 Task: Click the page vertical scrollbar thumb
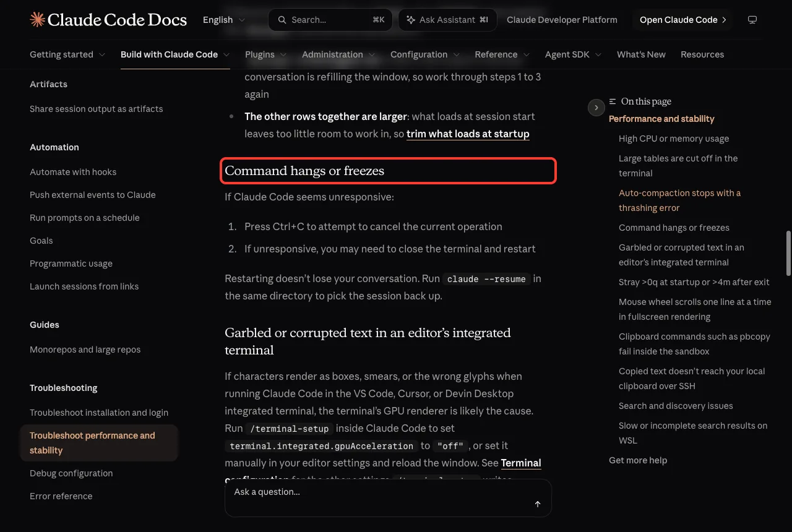coord(788,254)
